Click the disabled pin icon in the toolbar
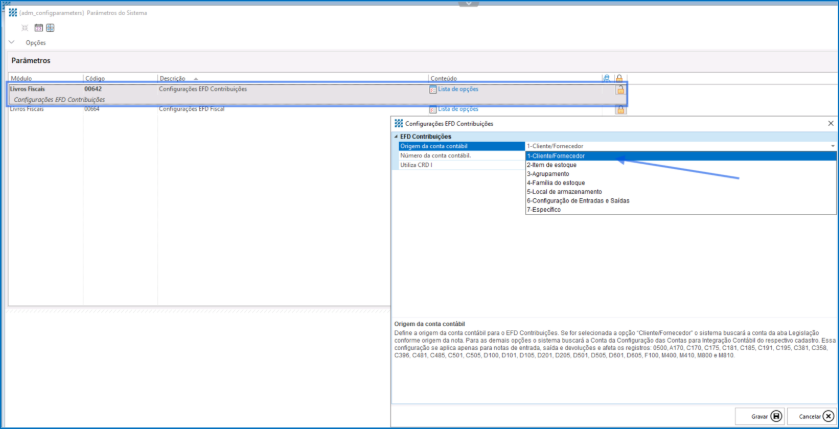The width and height of the screenshot is (840, 429). [25, 28]
